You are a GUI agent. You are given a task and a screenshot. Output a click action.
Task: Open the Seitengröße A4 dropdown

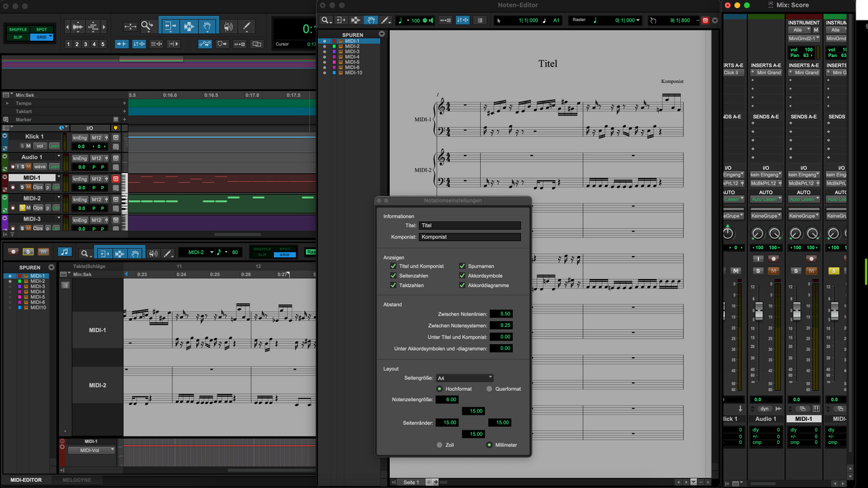pos(465,378)
